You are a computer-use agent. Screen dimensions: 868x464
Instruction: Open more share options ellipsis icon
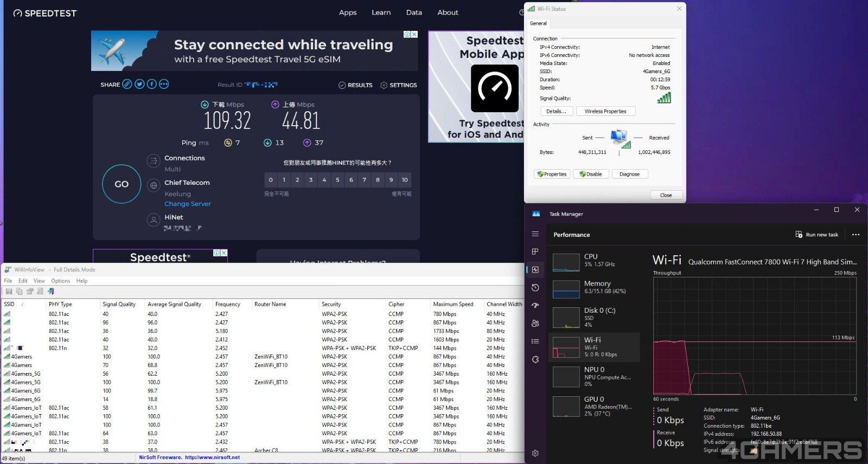coord(164,84)
